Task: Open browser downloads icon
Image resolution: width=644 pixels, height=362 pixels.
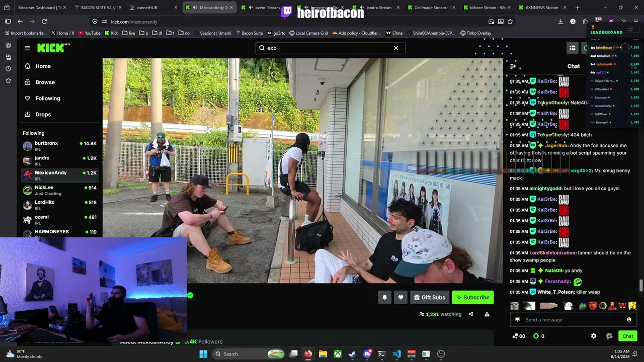Action: [560, 22]
